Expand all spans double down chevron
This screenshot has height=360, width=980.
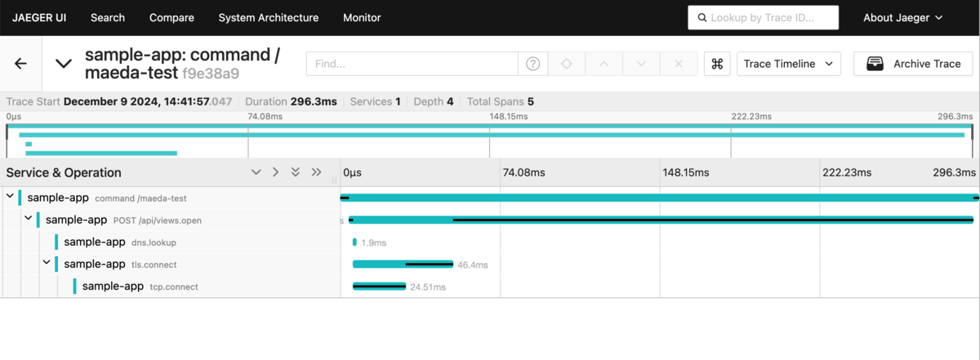pos(296,172)
